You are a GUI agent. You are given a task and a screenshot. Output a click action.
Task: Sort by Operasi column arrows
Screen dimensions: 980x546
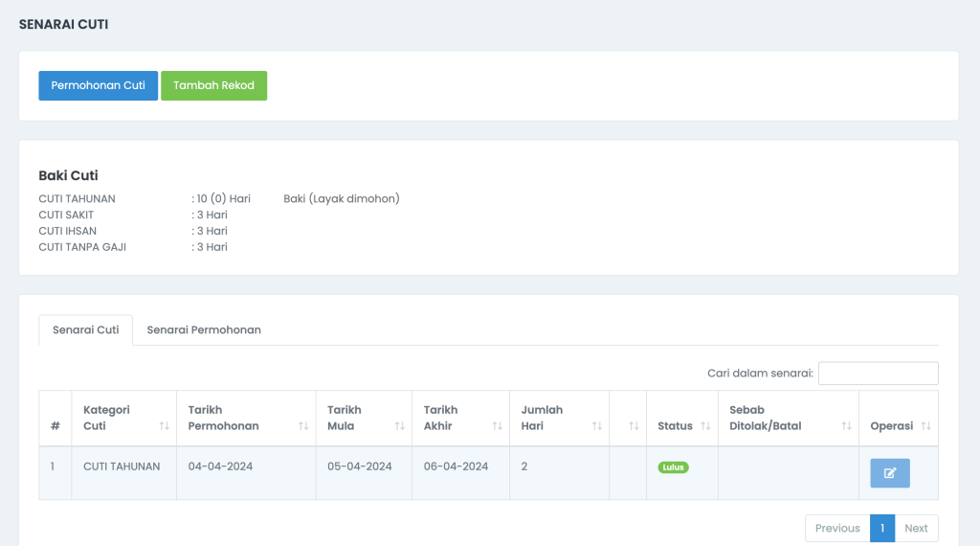pyautogui.click(x=925, y=426)
